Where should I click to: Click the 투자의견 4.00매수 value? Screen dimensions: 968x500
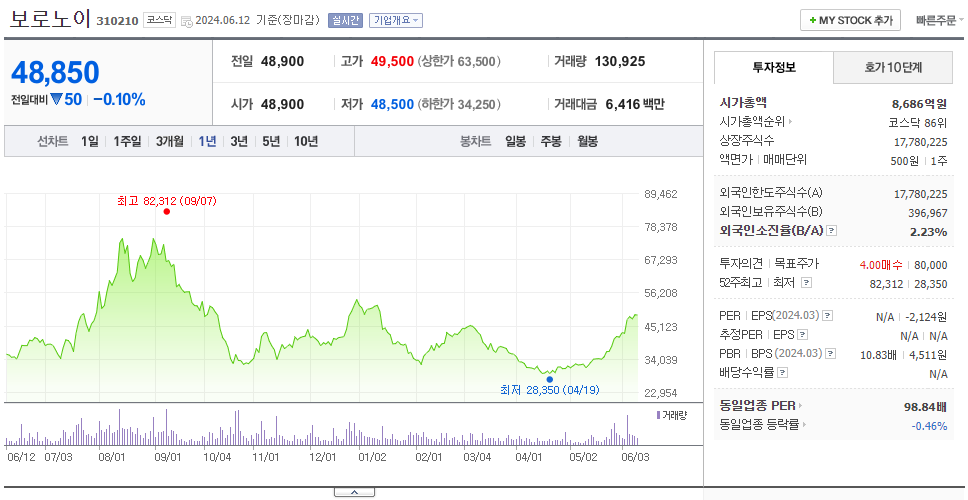point(882,265)
